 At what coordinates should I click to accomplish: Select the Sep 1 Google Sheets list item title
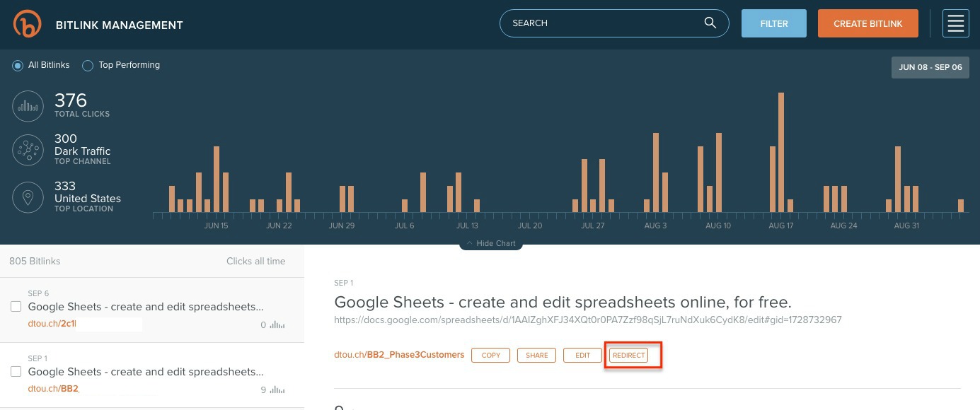146,372
